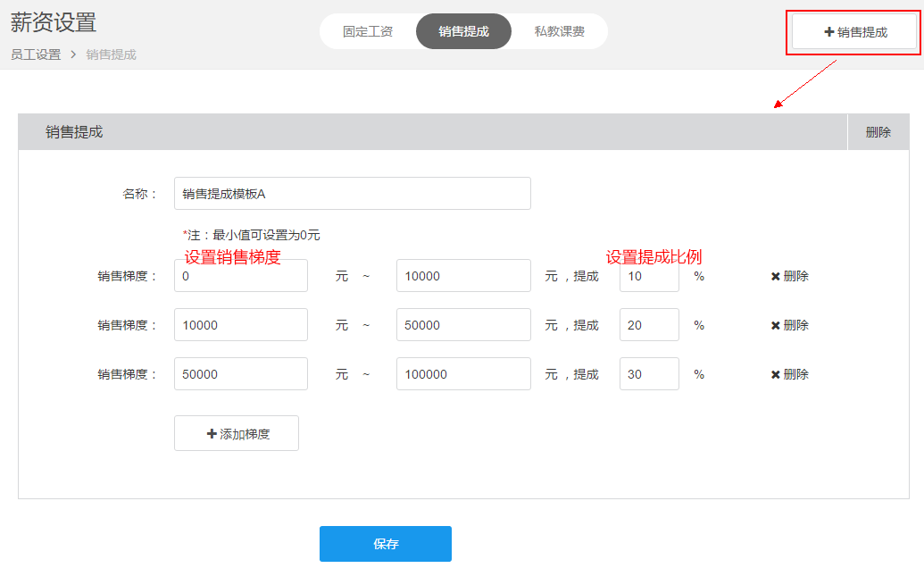Delete the third tier row (50000~100000)
Viewport: 924px width, 568px height.
click(x=789, y=374)
